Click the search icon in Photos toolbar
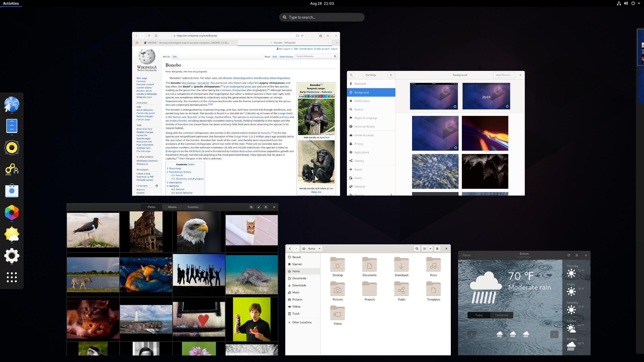 click(251, 207)
